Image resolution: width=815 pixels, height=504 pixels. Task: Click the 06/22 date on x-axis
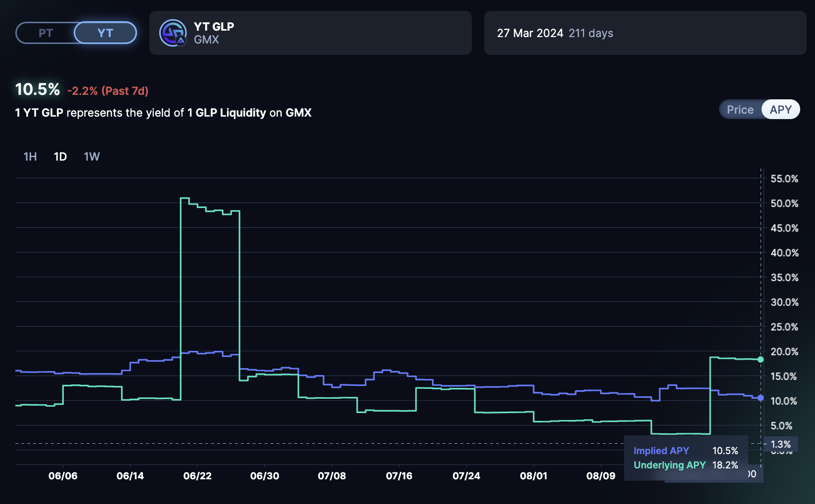[197, 476]
